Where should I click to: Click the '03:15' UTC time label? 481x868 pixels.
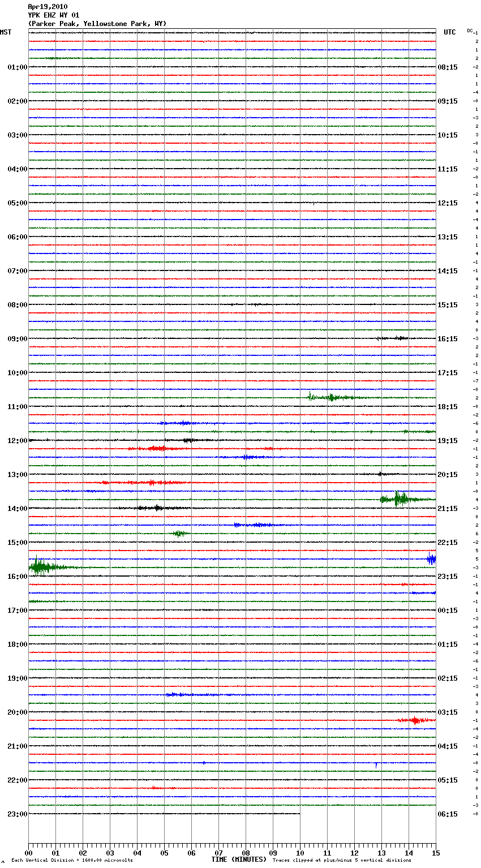pyautogui.click(x=448, y=712)
